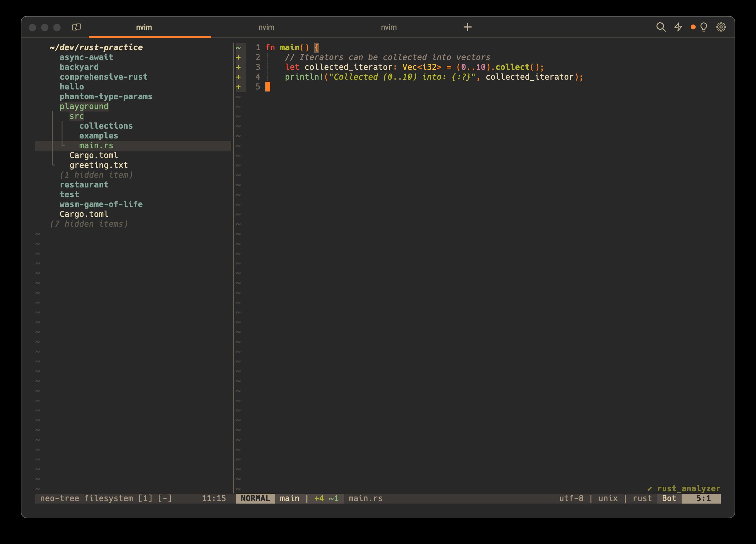
Task: Click the ~/dev/rust-practice root path
Action: [x=96, y=47]
